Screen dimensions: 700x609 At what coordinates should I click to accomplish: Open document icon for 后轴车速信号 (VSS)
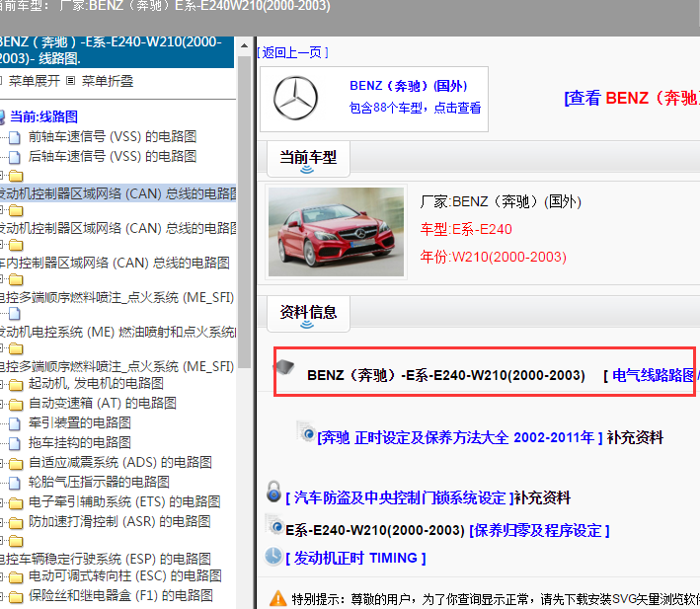click(x=15, y=157)
